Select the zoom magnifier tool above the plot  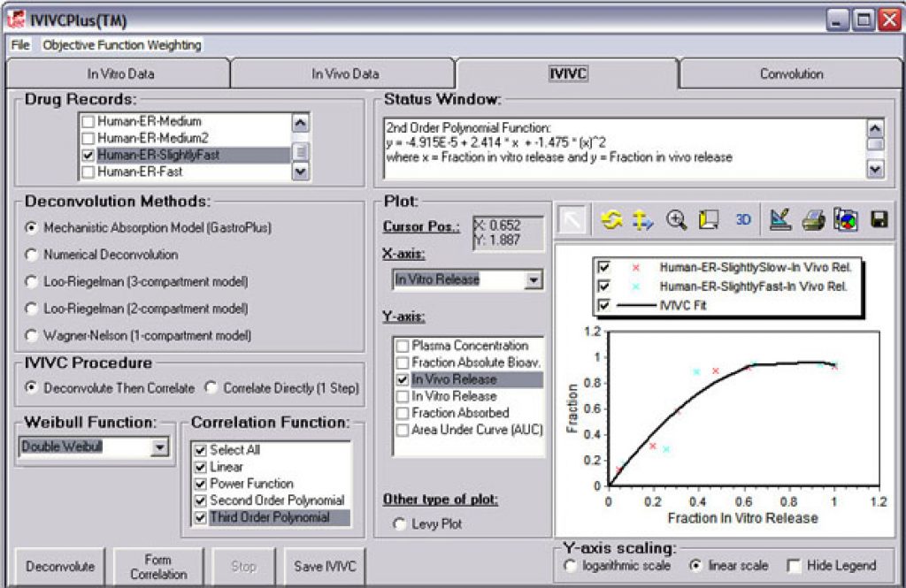[x=676, y=219]
